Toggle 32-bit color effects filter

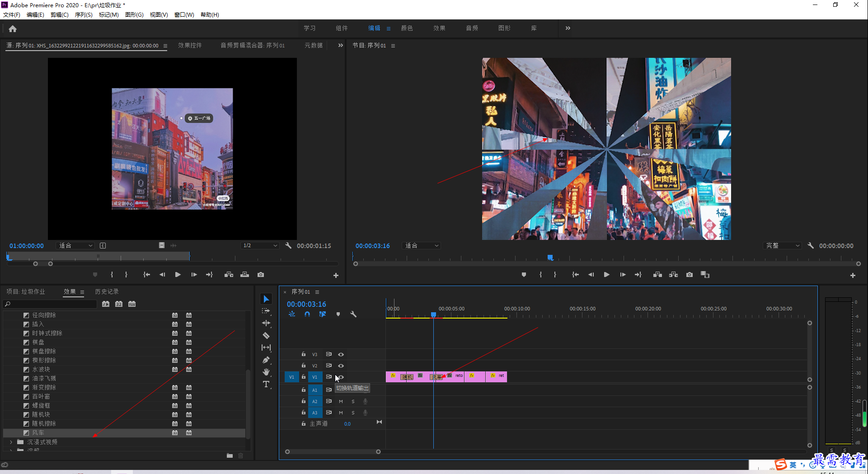click(x=119, y=304)
